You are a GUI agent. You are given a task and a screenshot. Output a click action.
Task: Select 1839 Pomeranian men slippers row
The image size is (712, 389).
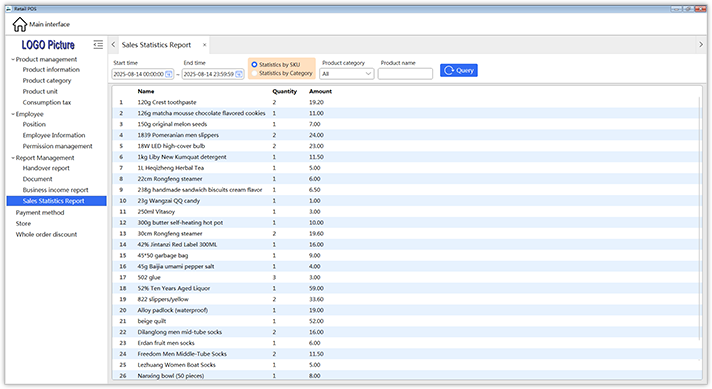click(x=406, y=135)
